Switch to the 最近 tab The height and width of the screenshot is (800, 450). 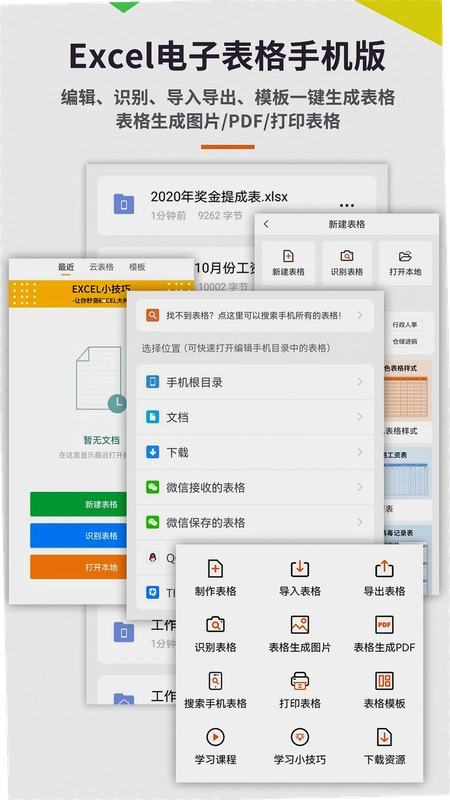tap(66, 267)
